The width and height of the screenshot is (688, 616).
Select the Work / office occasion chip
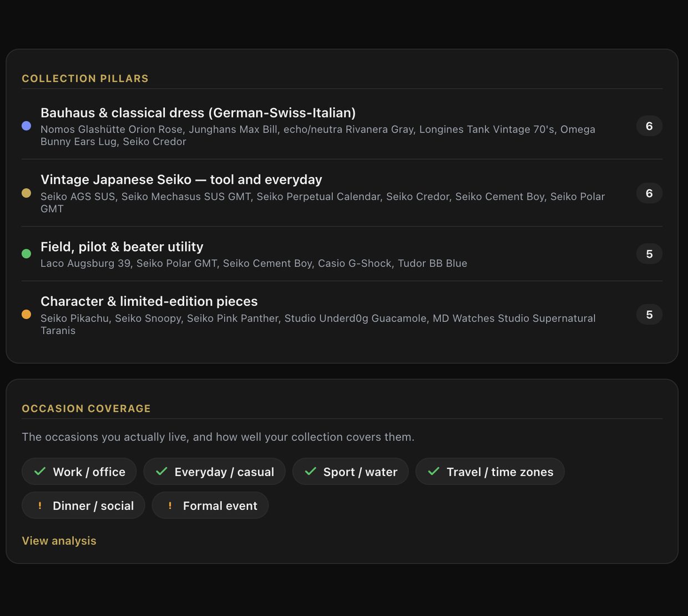[79, 472]
